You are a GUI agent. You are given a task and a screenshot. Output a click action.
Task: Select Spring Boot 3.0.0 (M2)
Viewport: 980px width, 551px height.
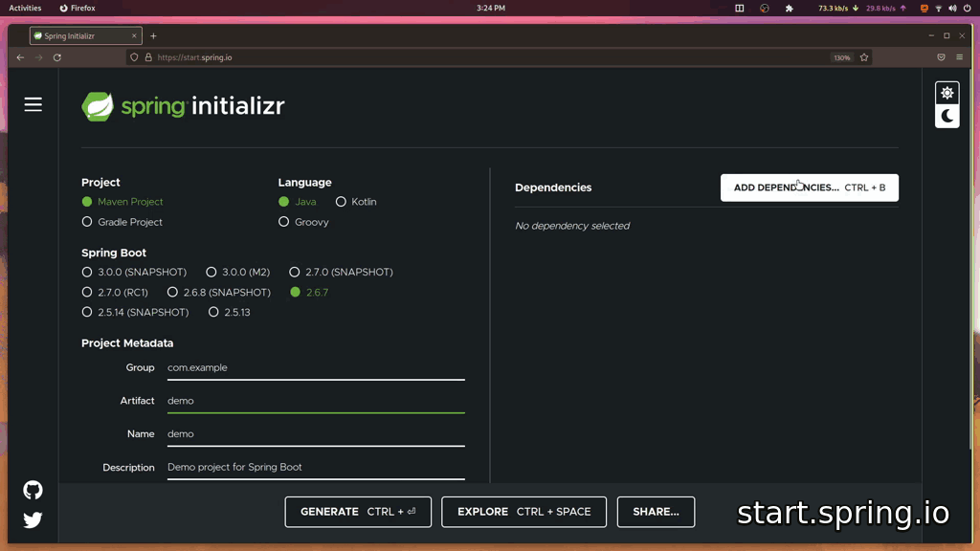(212, 273)
